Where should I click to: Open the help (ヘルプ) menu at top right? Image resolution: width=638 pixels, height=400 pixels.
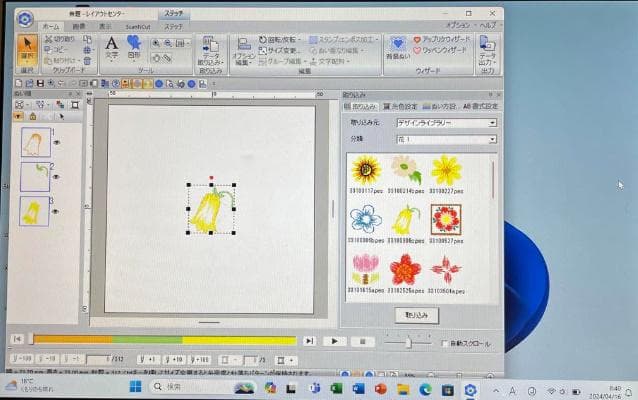(488, 25)
